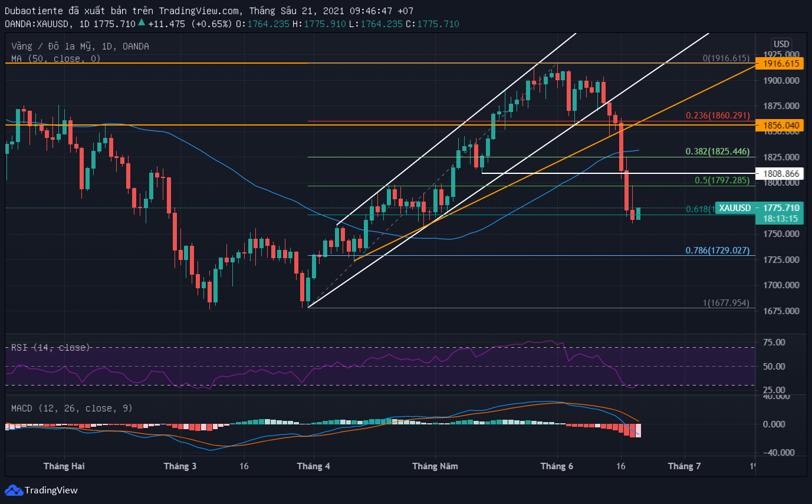Select the 0.786(1729.027) Fibonacci label
Image resolution: width=812 pixels, height=504 pixels.
pyautogui.click(x=718, y=251)
